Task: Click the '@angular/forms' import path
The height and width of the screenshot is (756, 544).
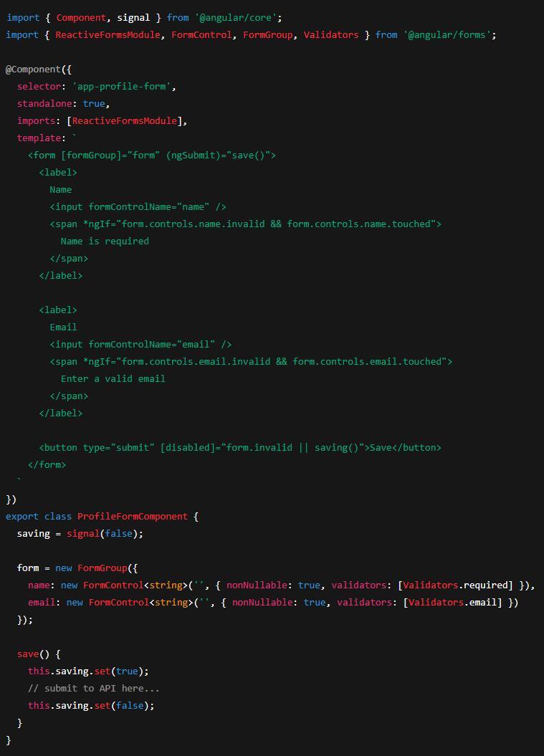Action: click(450, 34)
